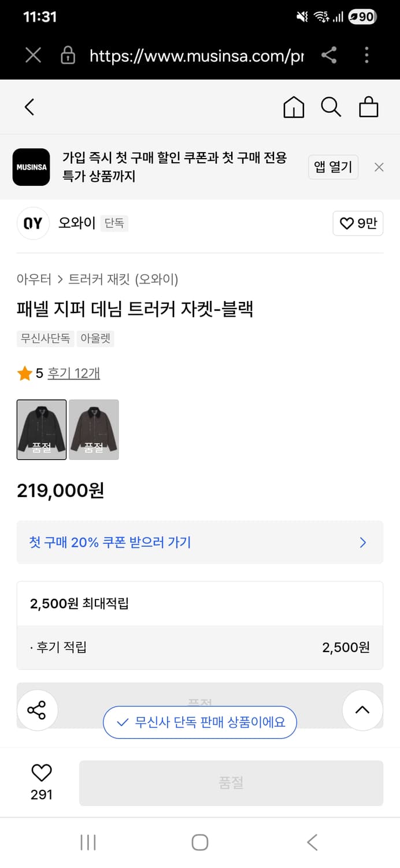
Task: Go back using the header back arrow
Action: (29, 107)
